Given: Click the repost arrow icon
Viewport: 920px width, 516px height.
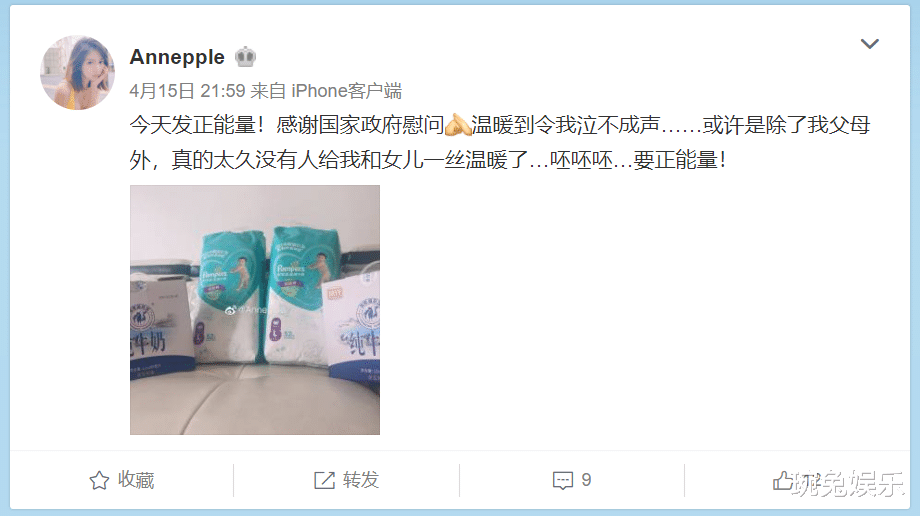Looking at the screenshot, I should pyautogui.click(x=324, y=480).
